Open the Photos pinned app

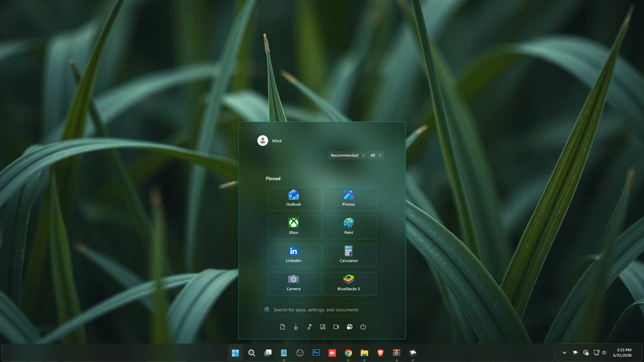(349, 199)
